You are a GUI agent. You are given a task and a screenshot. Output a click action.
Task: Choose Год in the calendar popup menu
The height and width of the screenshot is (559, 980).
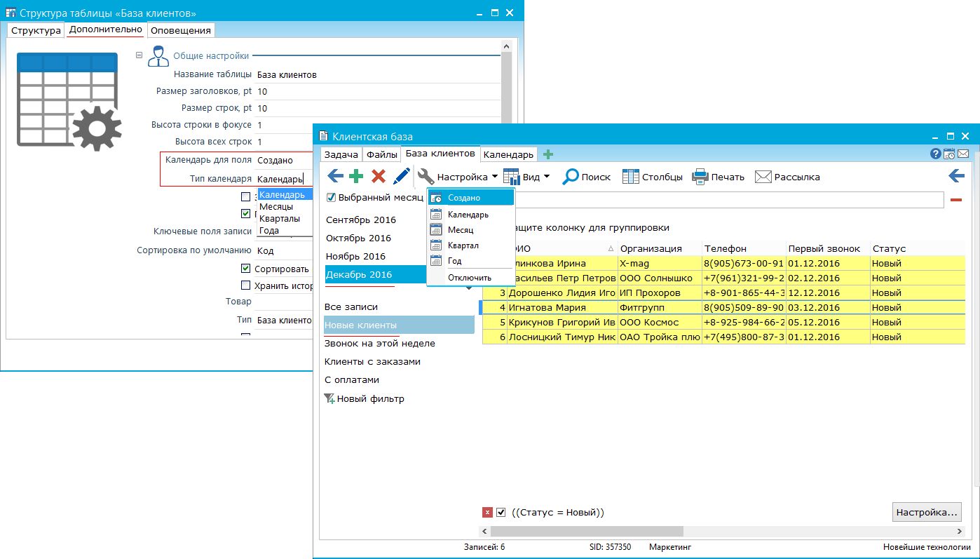click(454, 261)
